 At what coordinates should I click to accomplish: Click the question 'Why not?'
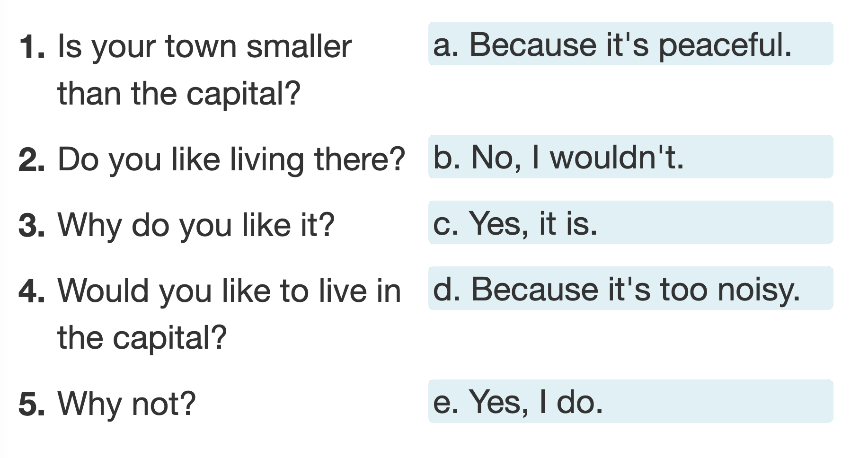126,404
